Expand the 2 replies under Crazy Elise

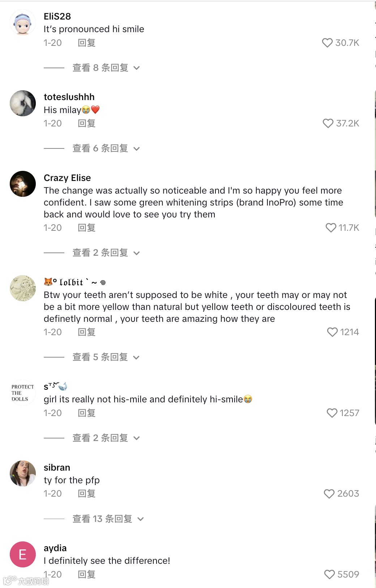pyautogui.click(x=106, y=253)
